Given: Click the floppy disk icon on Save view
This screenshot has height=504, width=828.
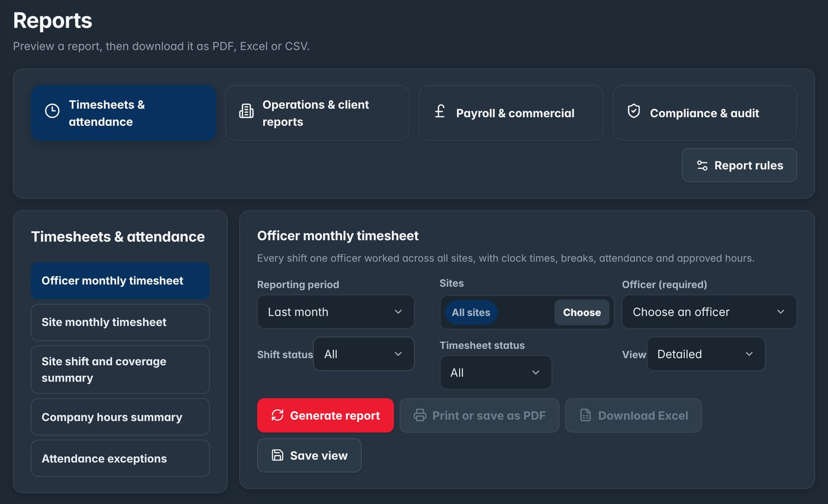Looking at the screenshot, I should [x=277, y=456].
